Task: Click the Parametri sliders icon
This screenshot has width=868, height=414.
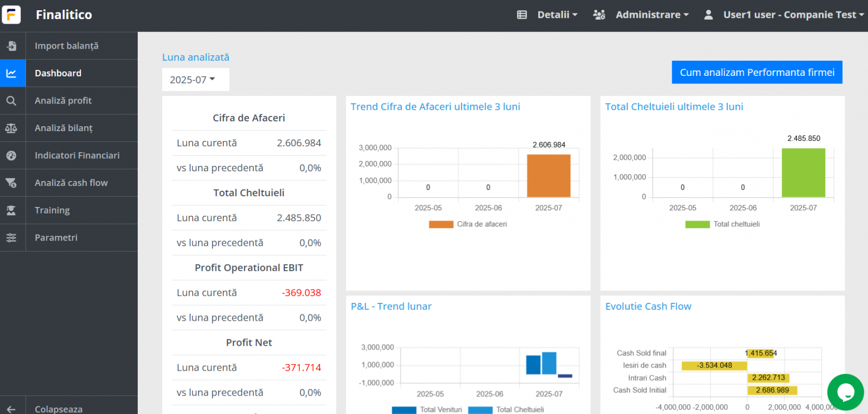Action: coord(11,238)
